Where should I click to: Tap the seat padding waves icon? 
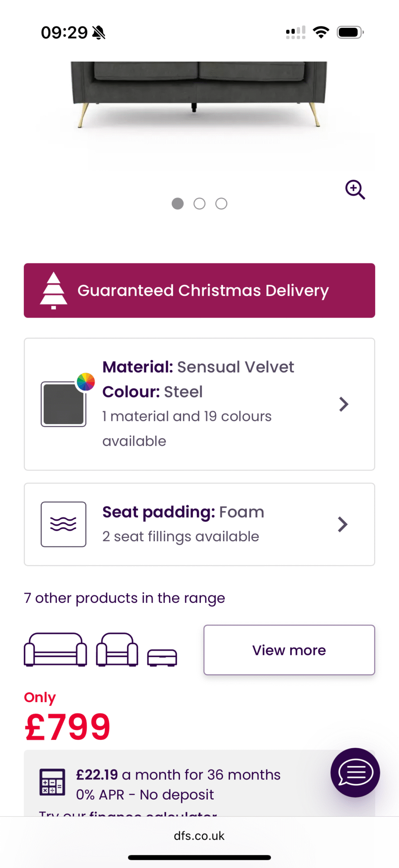pos(63,524)
